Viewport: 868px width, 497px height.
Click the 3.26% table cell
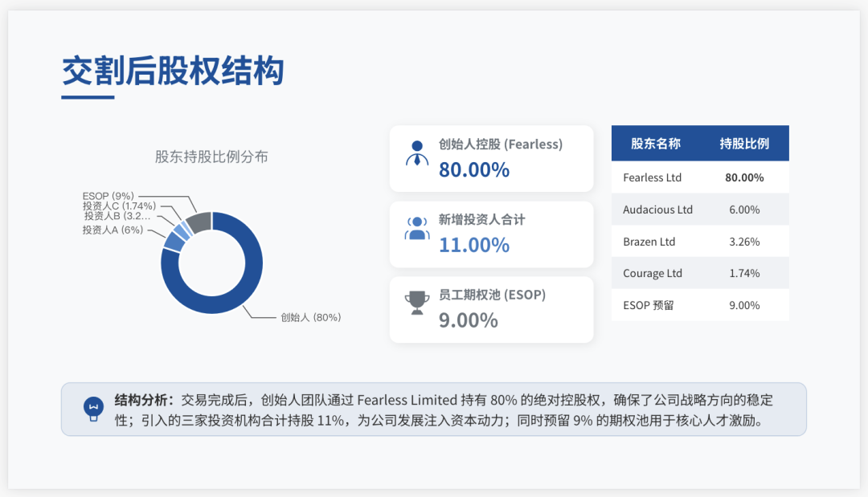[x=744, y=242]
